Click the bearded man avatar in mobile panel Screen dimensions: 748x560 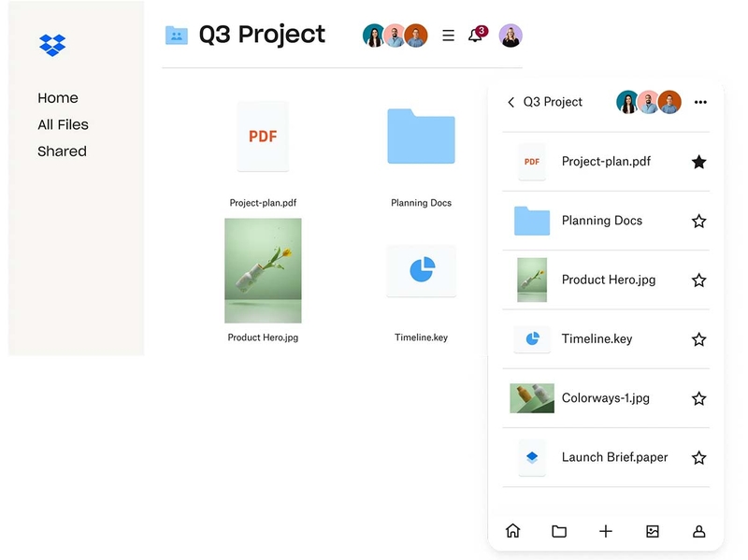click(649, 102)
